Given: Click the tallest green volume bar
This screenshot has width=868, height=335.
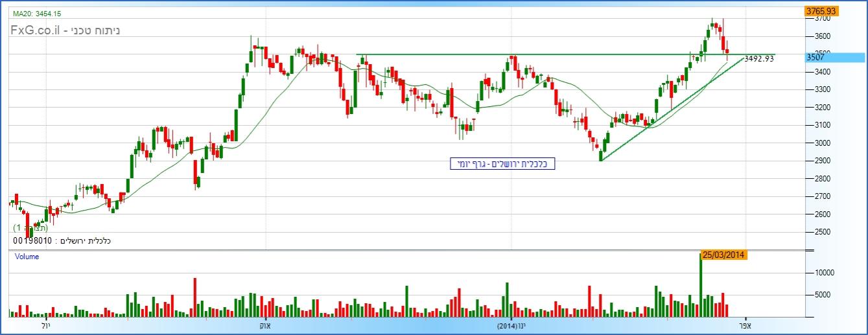Looking at the screenshot, I should point(701,285).
